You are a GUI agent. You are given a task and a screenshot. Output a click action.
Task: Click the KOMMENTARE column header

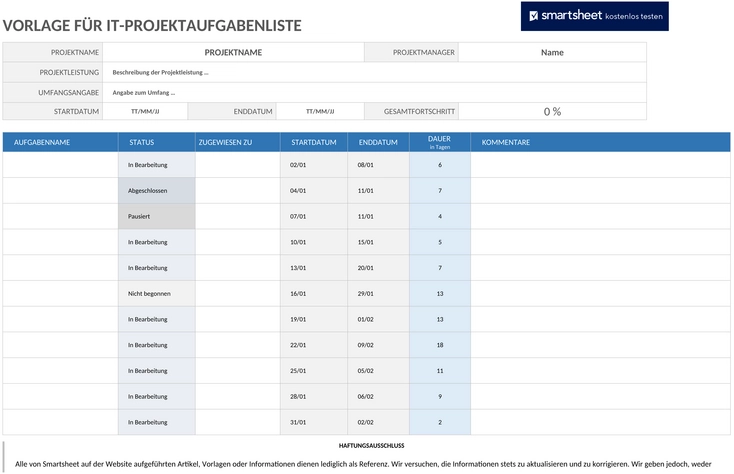click(x=600, y=142)
